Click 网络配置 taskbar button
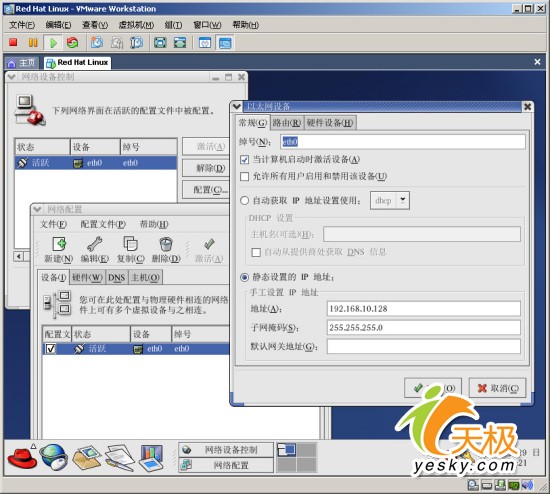550x494 pixels. click(226, 465)
